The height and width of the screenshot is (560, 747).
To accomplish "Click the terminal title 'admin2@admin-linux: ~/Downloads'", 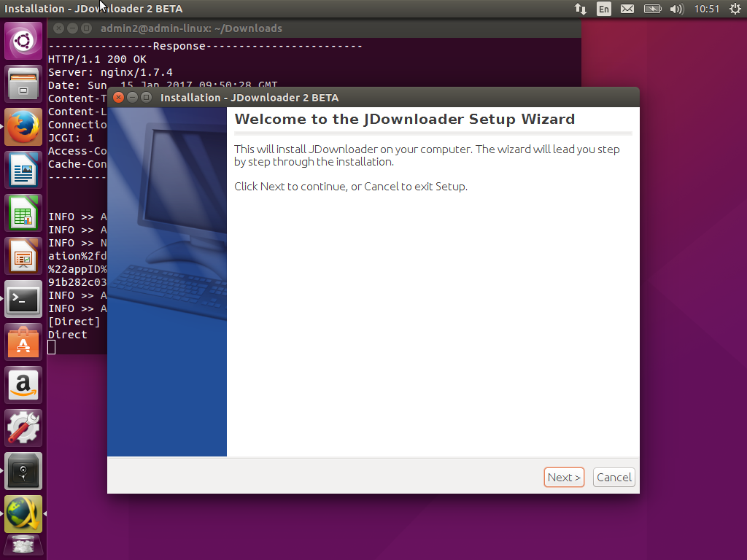I will tap(191, 28).
